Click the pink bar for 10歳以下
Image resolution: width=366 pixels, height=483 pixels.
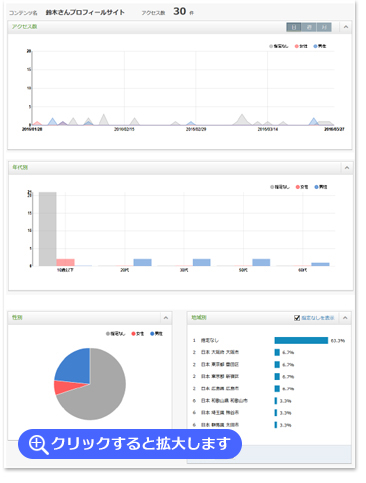coord(65,262)
